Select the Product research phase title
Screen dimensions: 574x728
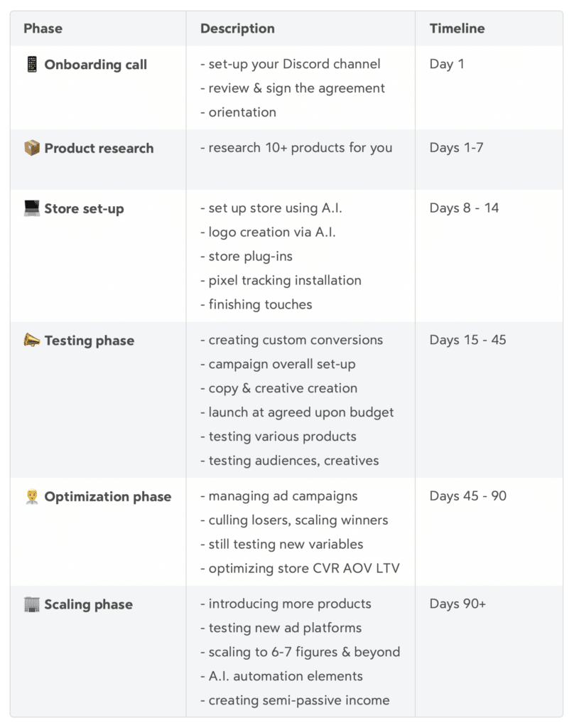99,149
